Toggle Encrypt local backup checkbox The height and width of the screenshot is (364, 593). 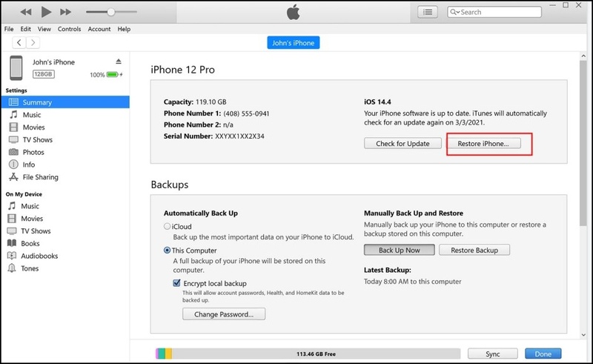176,283
